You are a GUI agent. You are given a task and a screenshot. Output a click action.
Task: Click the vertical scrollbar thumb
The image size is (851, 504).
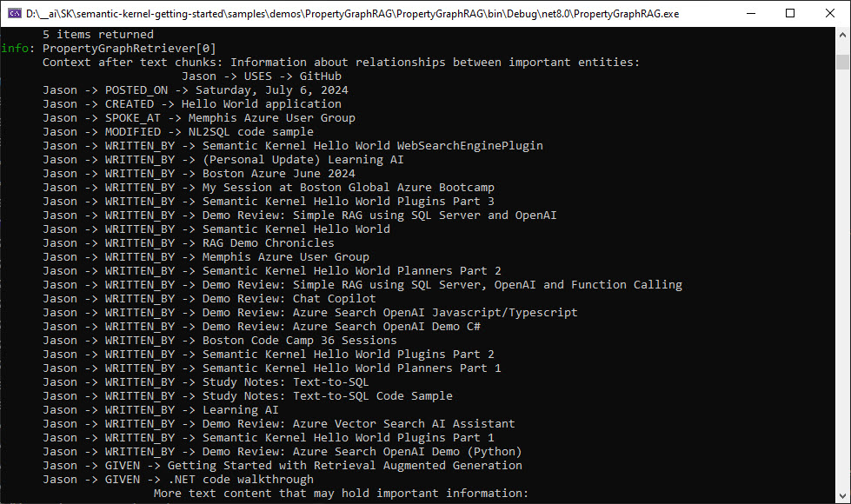click(842, 62)
